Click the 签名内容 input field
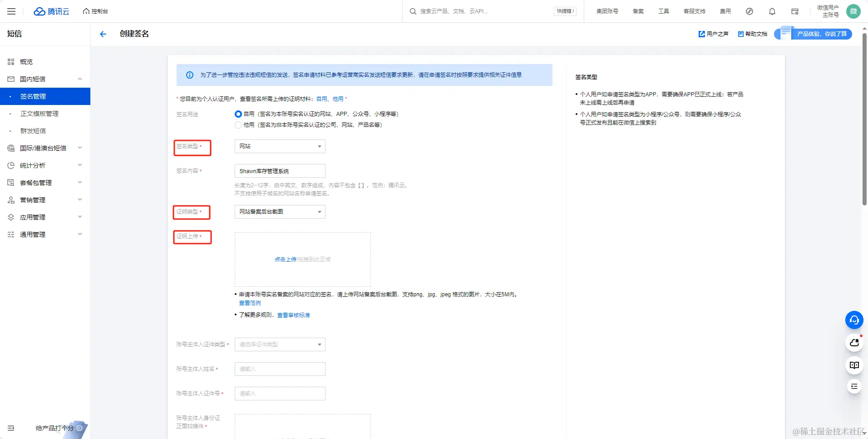 pyautogui.click(x=280, y=171)
